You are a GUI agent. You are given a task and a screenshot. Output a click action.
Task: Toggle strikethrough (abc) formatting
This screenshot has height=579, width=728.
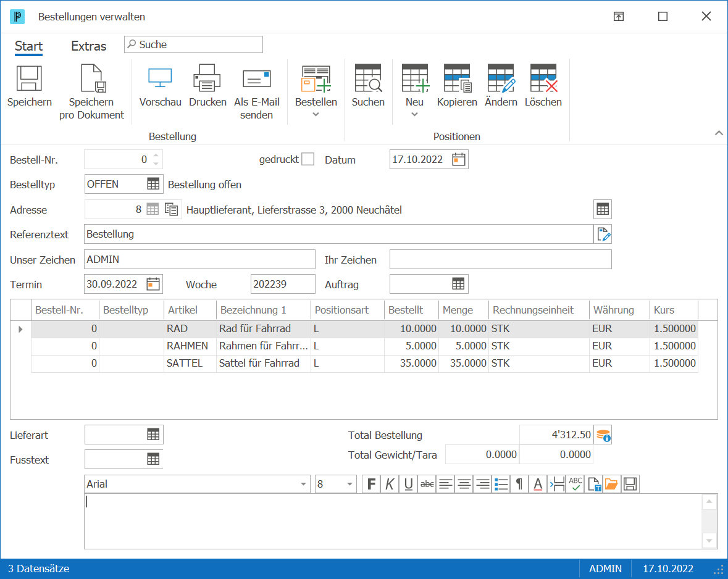pos(427,485)
